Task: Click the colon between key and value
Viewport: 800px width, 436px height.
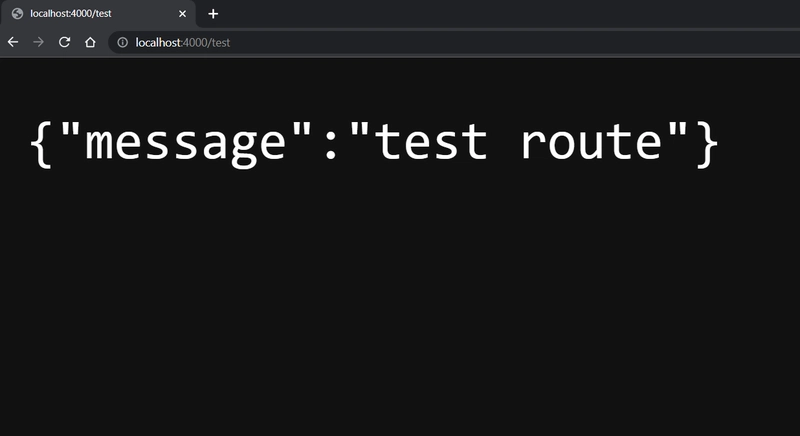Action: pos(331,146)
